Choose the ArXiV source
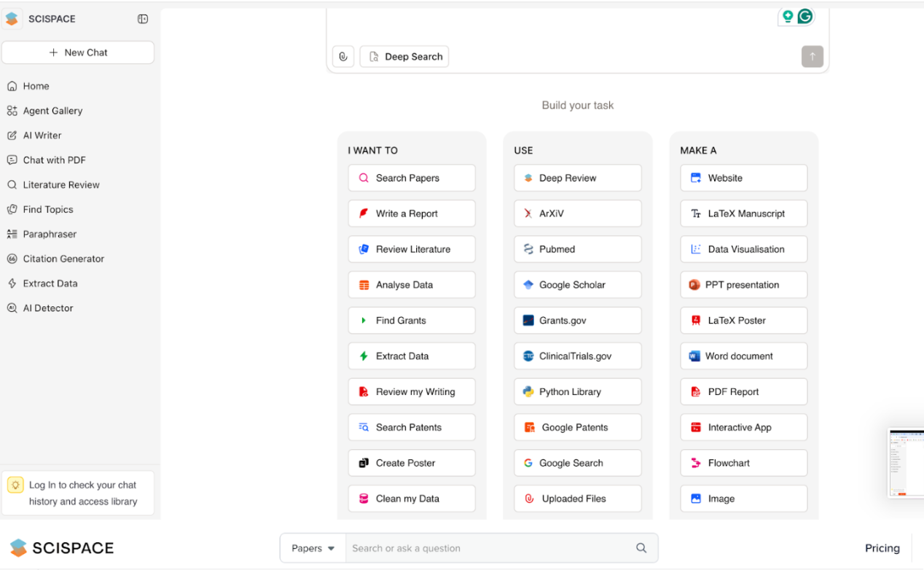Screen dimensions: 924x570 click(577, 214)
